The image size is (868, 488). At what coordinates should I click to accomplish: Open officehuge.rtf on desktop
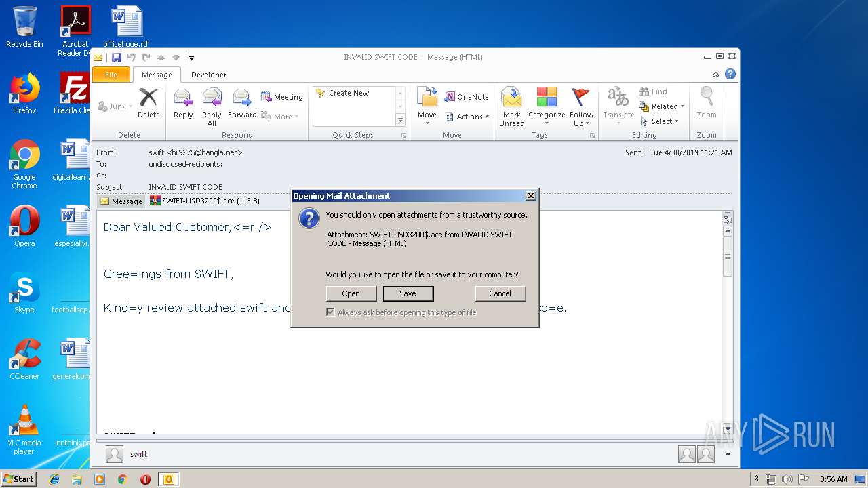[x=126, y=27]
